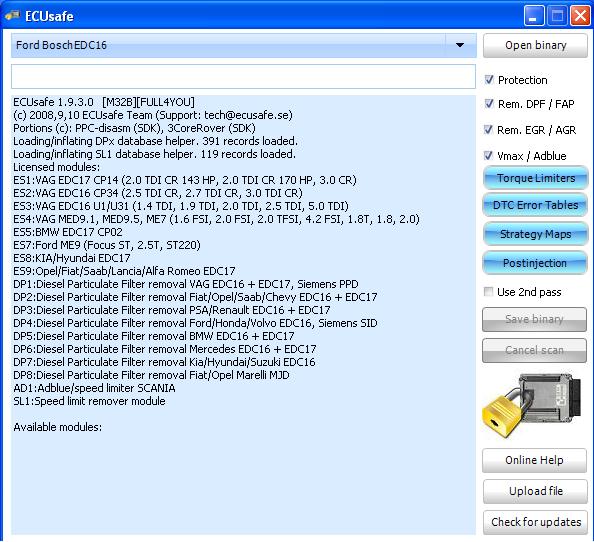
Task: Click Open binary button
Action: coord(535,45)
